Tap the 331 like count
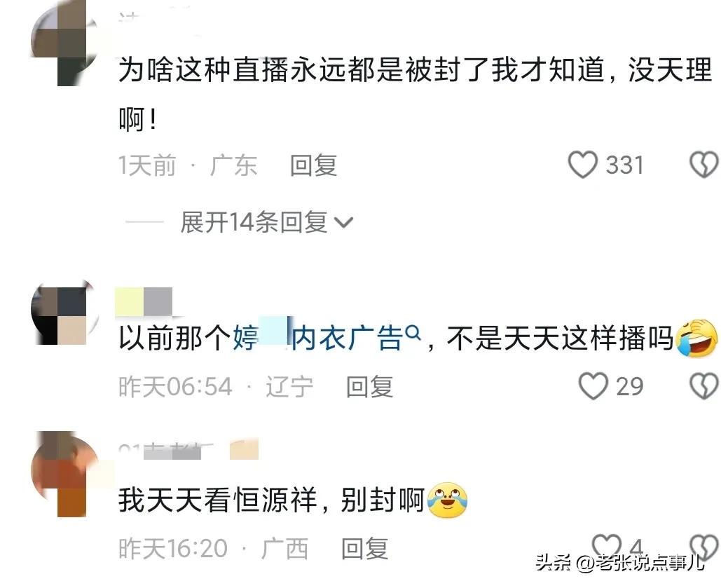Image resolution: width=721 pixels, height=588 pixels. point(624,165)
